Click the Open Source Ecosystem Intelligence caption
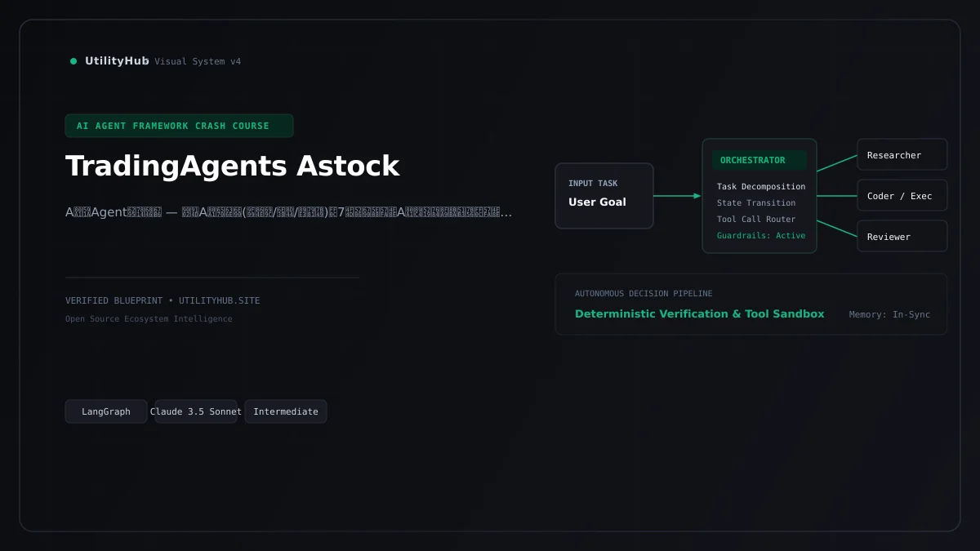 pyautogui.click(x=149, y=319)
